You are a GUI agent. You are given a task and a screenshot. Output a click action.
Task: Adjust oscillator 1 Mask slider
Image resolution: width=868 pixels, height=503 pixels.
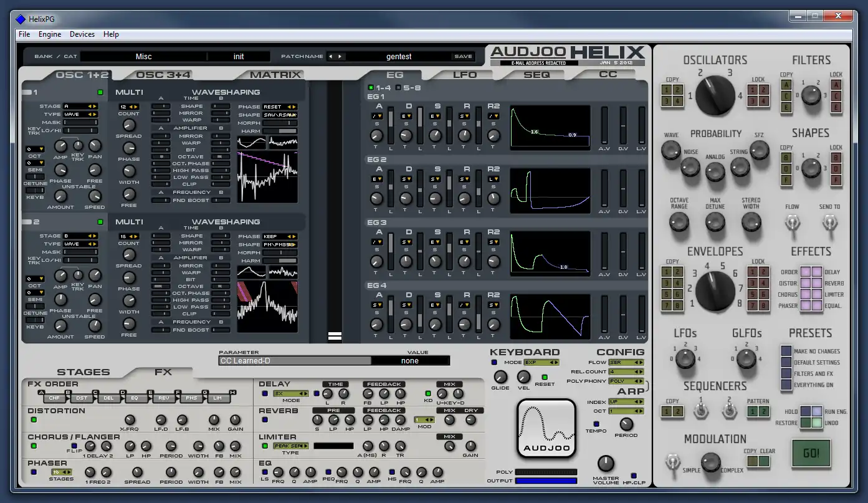click(80, 122)
